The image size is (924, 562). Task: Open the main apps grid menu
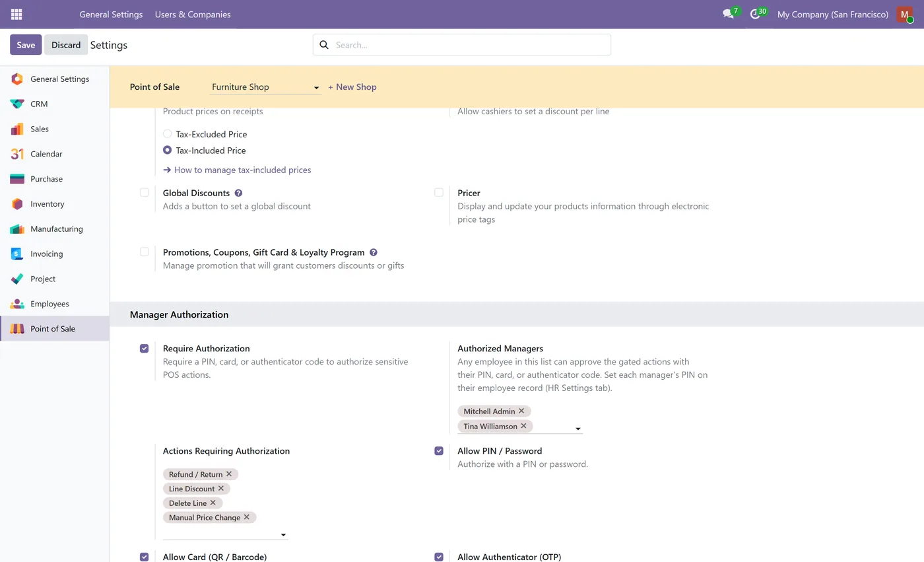point(16,14)
